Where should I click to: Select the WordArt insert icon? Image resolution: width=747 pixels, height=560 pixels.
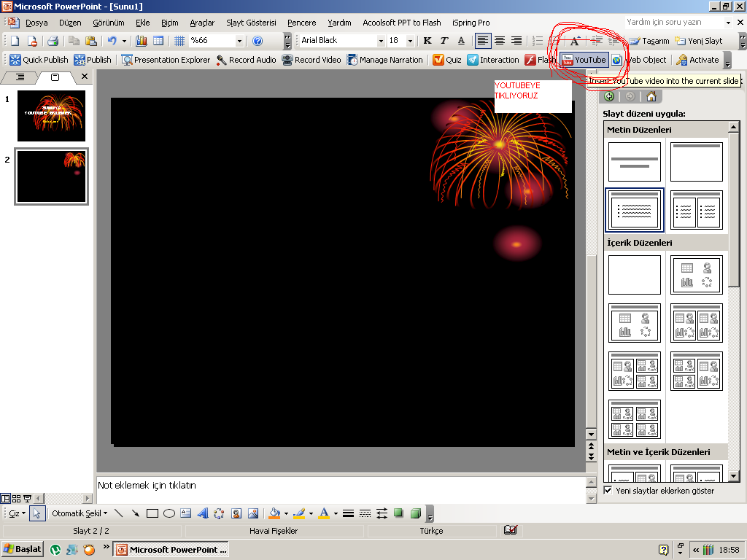[x=203, y=513]
